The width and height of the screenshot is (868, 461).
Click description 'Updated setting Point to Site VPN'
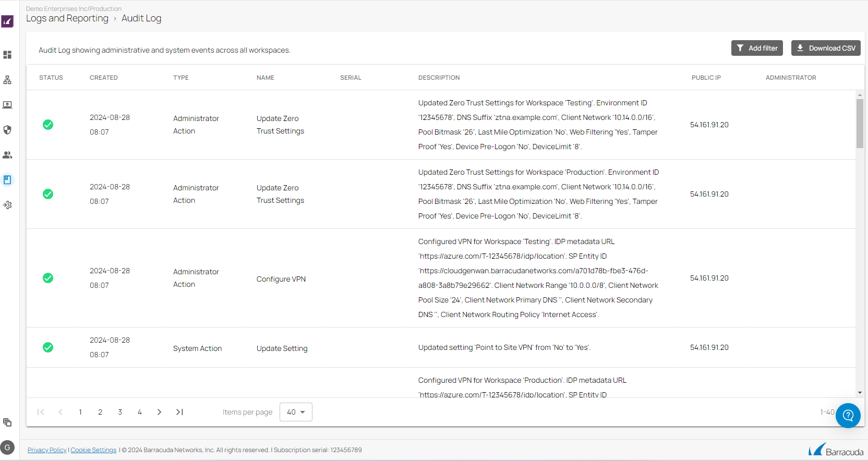504,347
